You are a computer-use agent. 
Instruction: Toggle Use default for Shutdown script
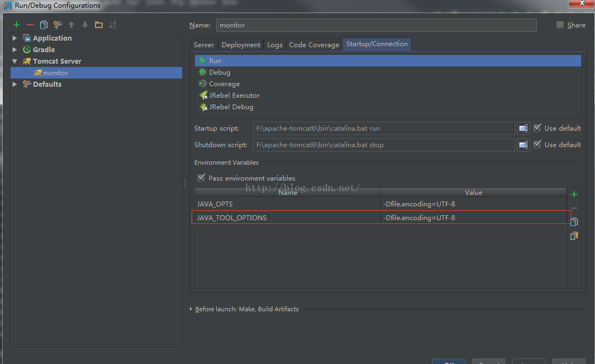click(x=537, y=144)
